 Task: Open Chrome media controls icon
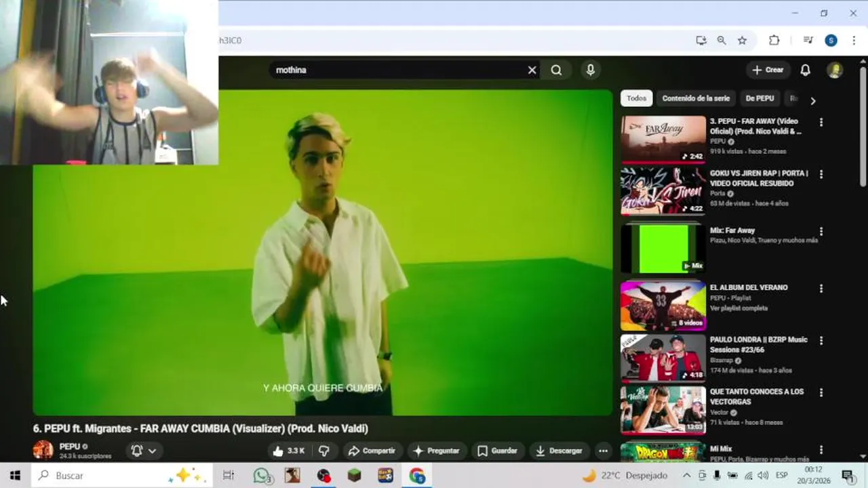808,41
